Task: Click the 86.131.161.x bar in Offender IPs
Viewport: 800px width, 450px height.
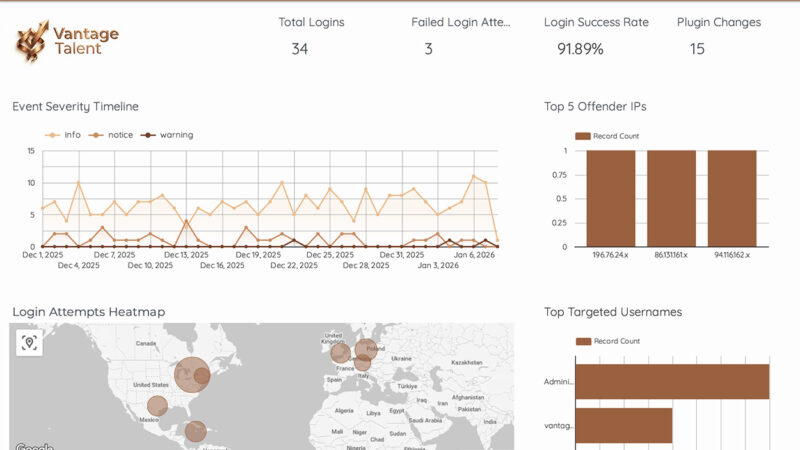Action: click(x=671, y=198)
